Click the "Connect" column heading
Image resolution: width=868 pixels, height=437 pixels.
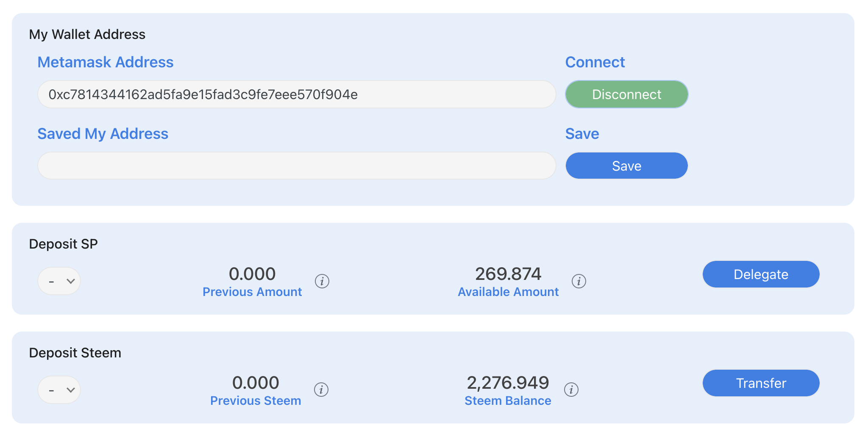[x=595, y=62]
